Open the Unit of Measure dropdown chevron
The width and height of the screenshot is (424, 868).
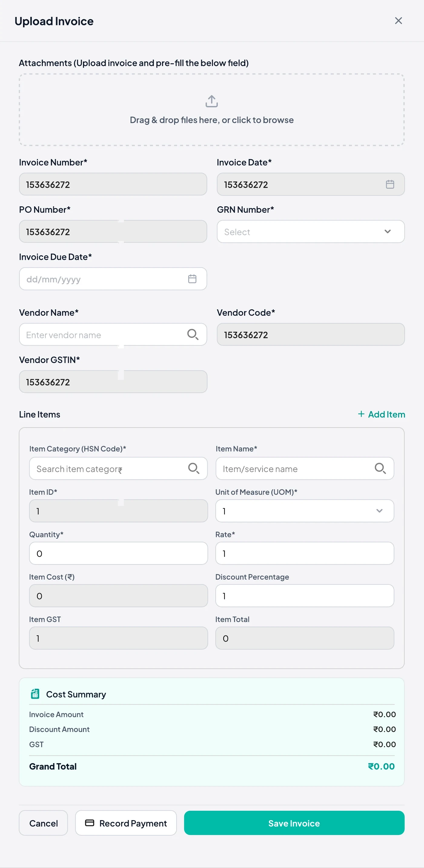coord(379,511)
